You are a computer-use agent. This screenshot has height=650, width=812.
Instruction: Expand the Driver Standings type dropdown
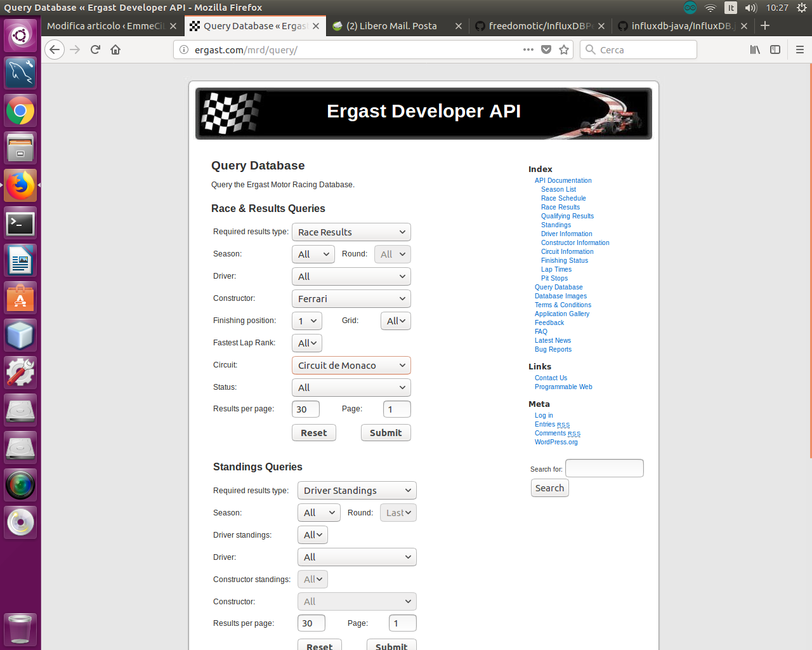coord(357,491)
